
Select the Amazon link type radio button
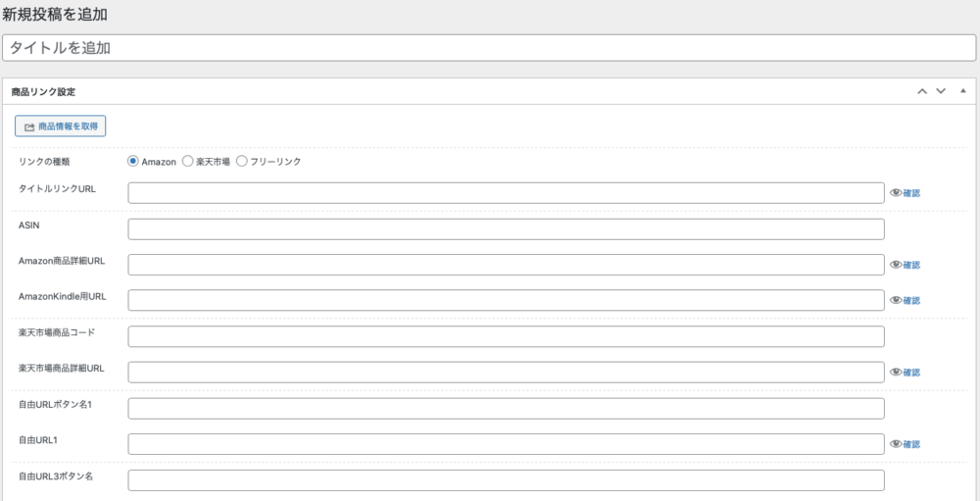(133, 162)
